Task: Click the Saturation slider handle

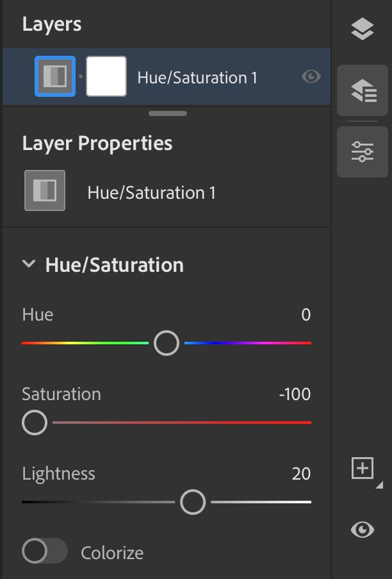Action: pos(35,423)
